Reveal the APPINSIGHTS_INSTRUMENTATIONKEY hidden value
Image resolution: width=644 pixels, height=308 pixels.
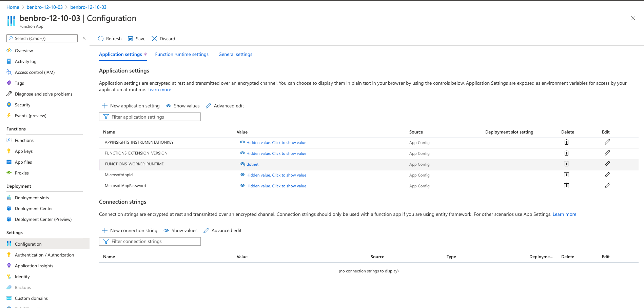[x=273, y=143]
